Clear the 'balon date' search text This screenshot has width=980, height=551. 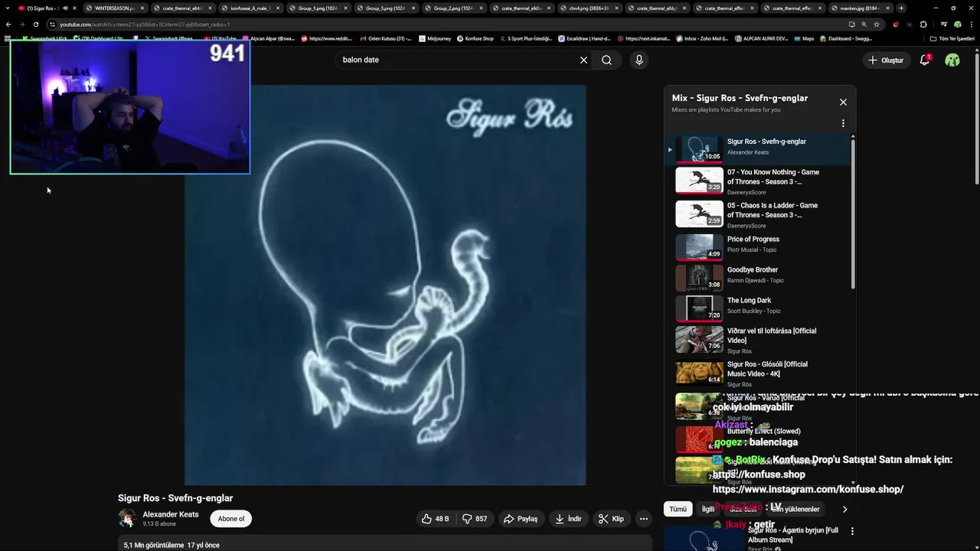[583, 60]
